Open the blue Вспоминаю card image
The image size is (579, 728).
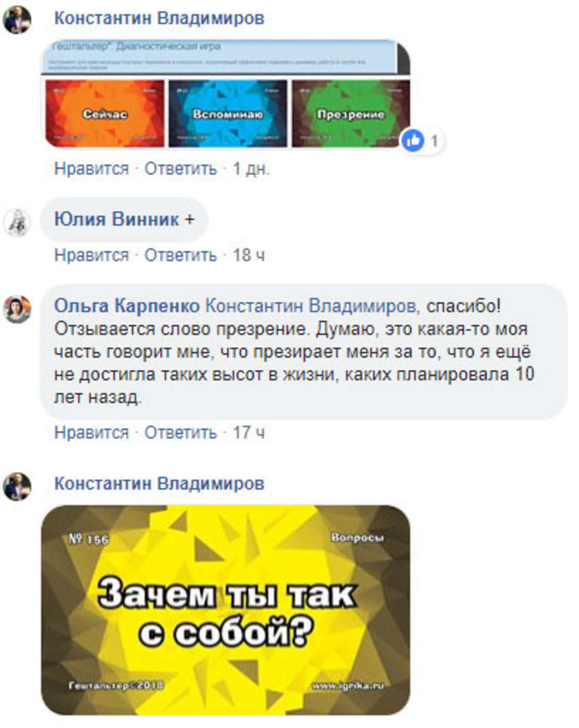coord(228,113)
